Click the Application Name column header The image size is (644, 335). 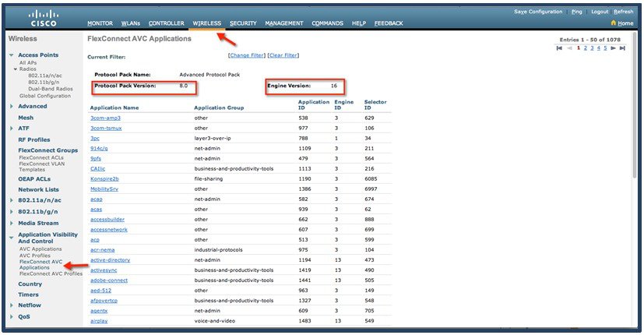(114, 108)
